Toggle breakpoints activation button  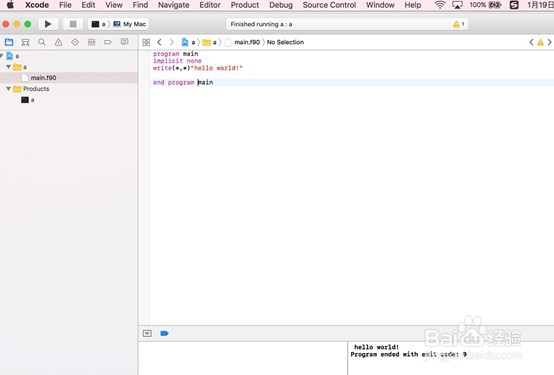[x=164, y=333]
